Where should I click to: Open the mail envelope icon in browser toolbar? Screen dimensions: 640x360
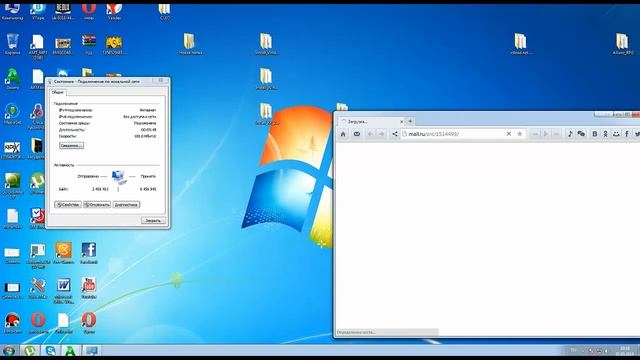pyautogui.click(x=356, y=134)
